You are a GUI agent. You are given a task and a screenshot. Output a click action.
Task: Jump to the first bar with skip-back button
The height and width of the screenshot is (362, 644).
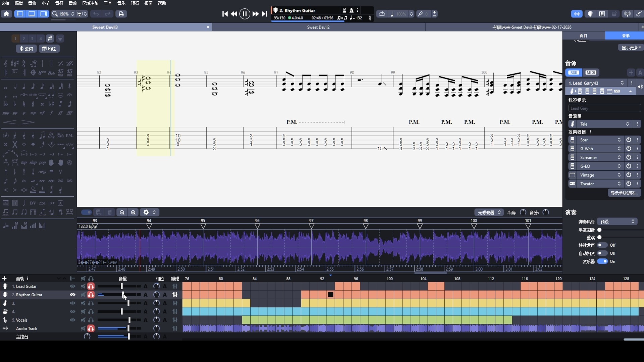pyautogui.click(x=225, y=14)
